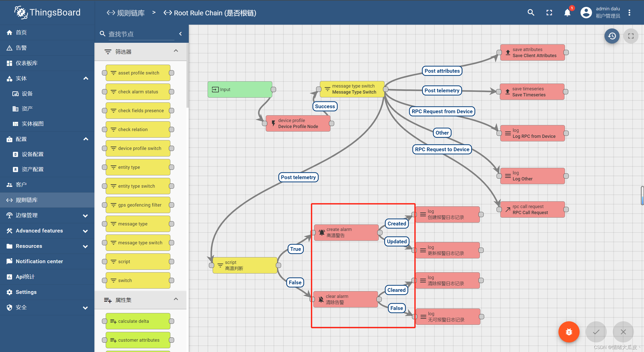
Task: Select the RPC Call Request node
Action: pos(533,209)
